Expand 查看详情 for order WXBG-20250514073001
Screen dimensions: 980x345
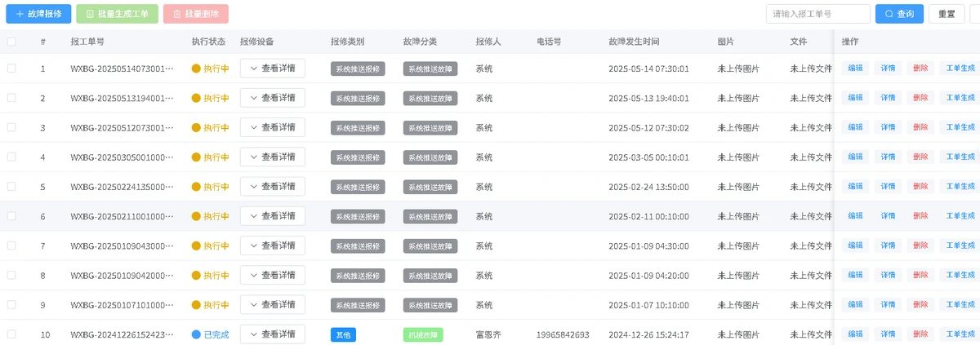click(273, 69)
